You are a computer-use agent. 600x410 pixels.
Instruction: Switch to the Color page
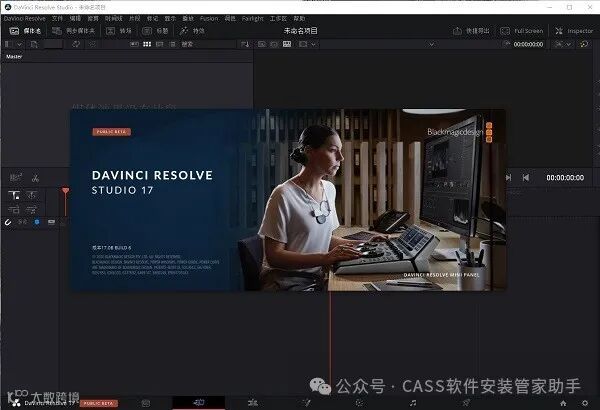359,403
